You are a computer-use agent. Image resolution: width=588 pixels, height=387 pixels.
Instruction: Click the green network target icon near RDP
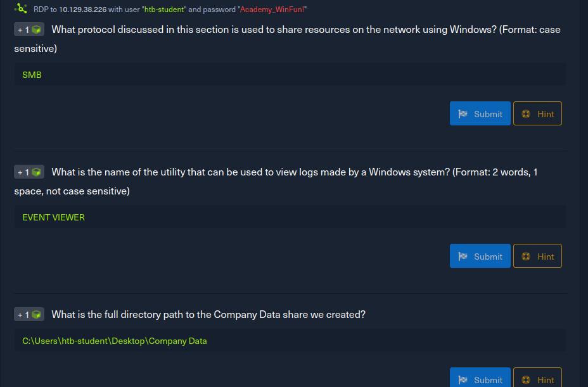click(21, 9)
